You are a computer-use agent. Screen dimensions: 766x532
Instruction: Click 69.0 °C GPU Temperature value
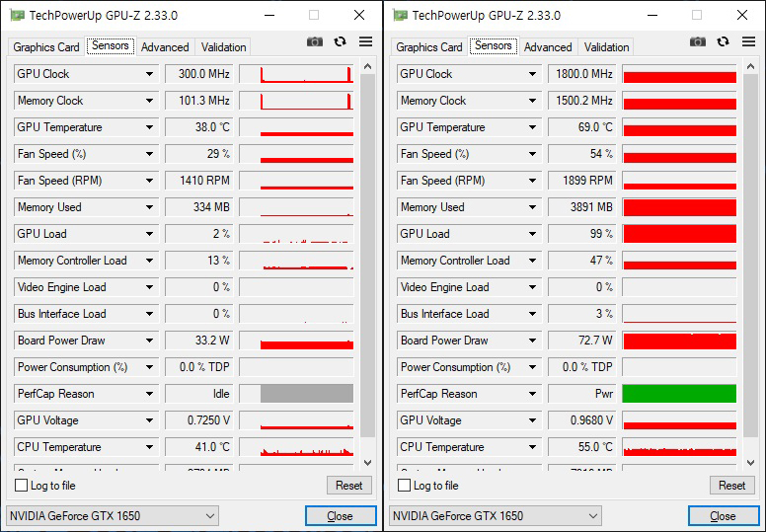pos(582,127)
